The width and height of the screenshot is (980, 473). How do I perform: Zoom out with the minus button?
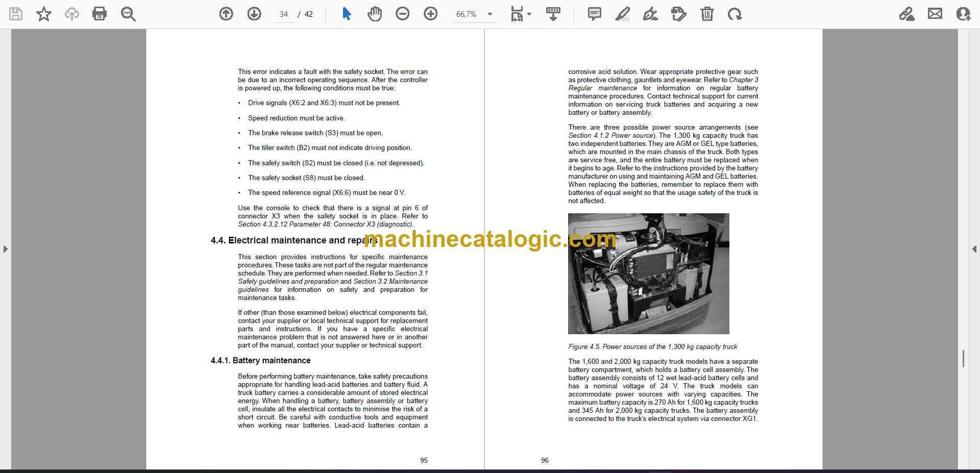coord(403,14)
